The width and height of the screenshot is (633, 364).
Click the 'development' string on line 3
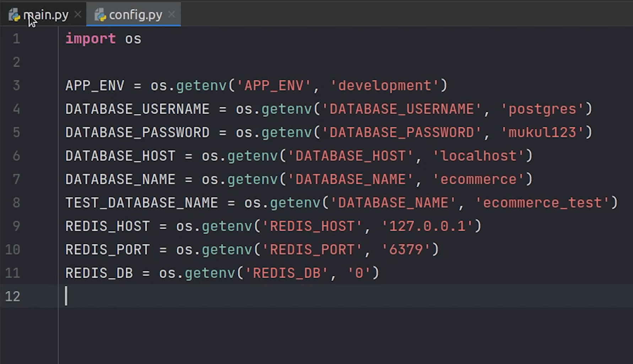pyautogui.click(x=385, y=86)
